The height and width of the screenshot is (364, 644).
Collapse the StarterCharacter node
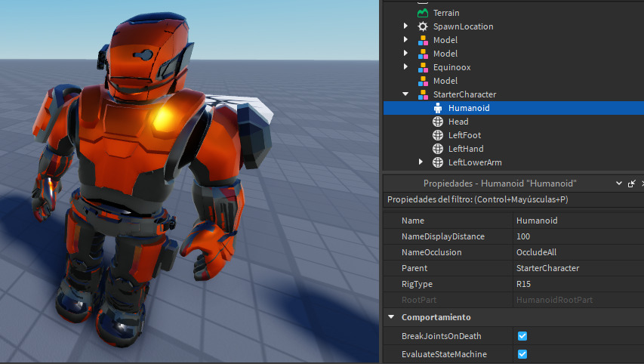pyautogui.click(x=405, y=94)
